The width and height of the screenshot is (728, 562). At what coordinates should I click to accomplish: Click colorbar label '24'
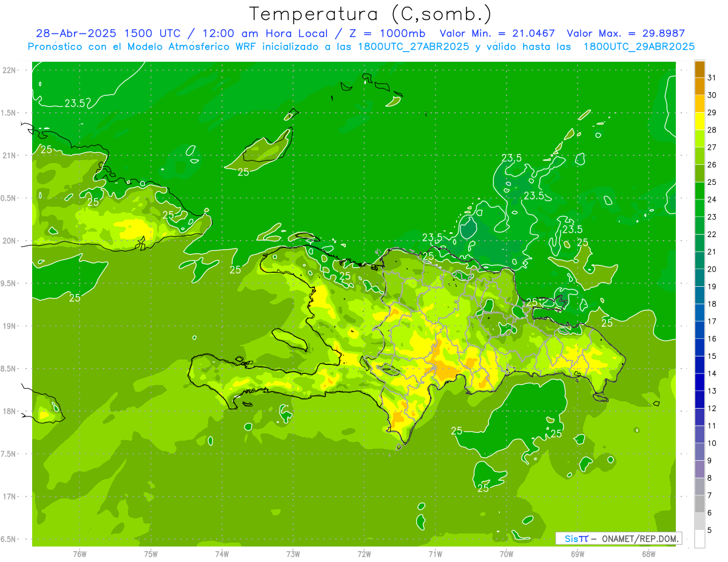coord(712,199)
